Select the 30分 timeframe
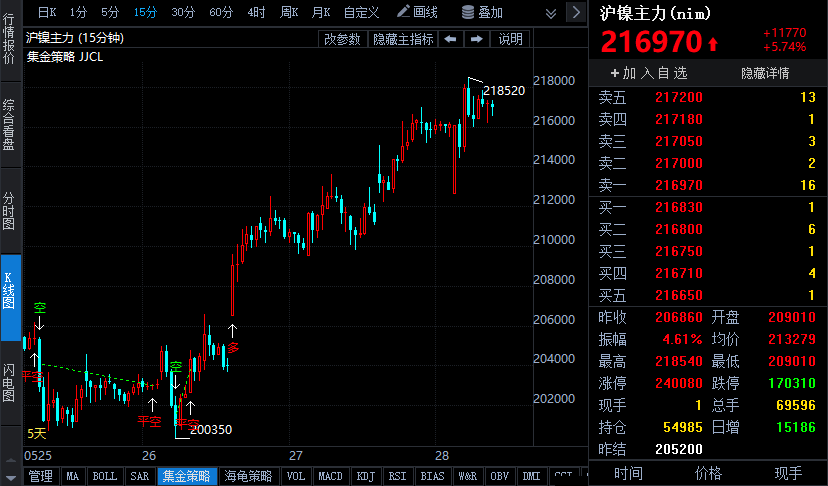828x486 pixels. [183, 12]
